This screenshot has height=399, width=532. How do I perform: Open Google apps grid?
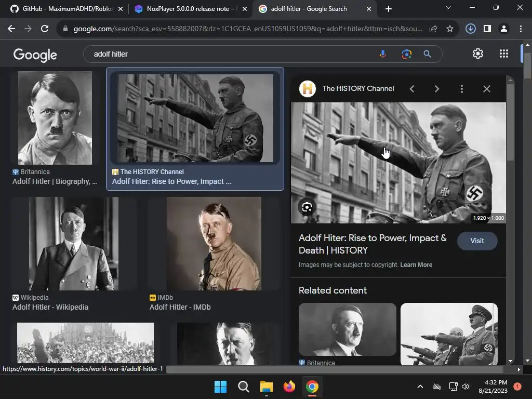pos(504,54)
